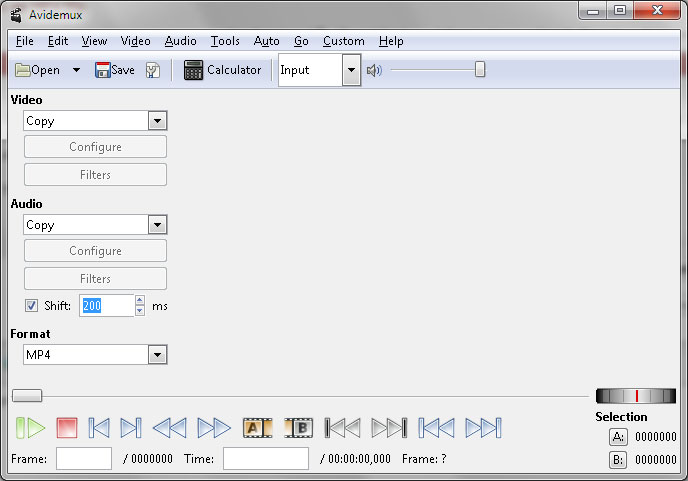Click the volume speaker icon
The image size is (688, 481).
375,70
